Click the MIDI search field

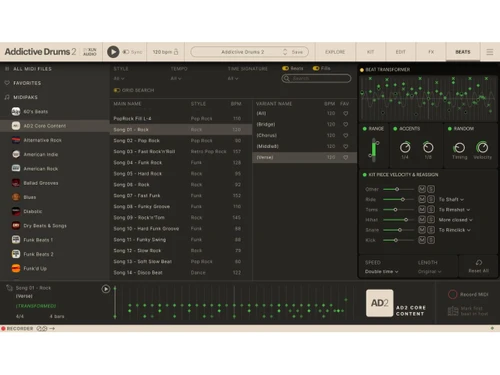click(x=316, y=78)
